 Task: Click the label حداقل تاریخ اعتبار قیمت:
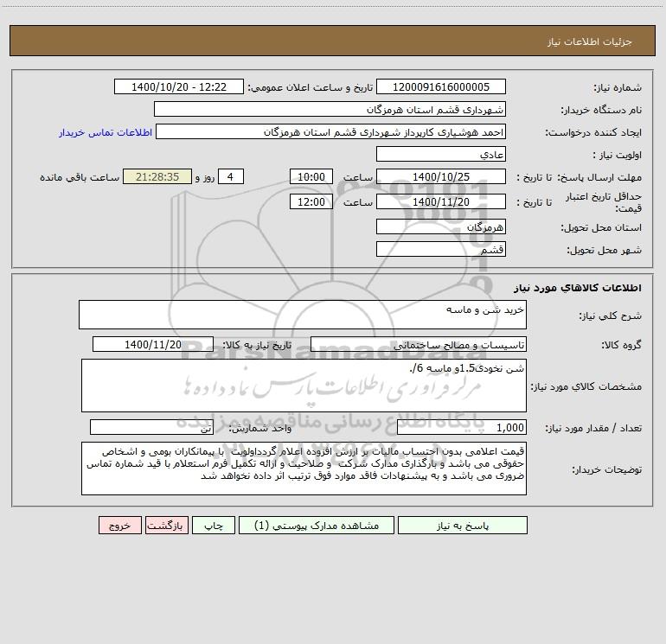coord(603,202)
